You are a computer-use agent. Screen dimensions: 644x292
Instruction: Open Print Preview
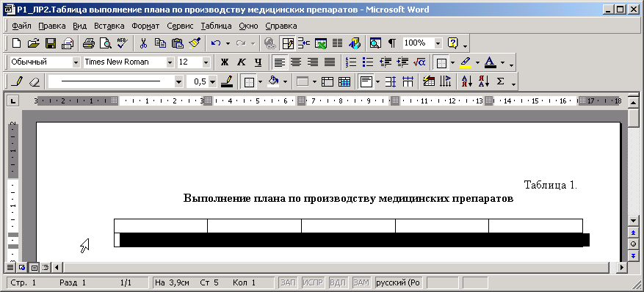106,43
